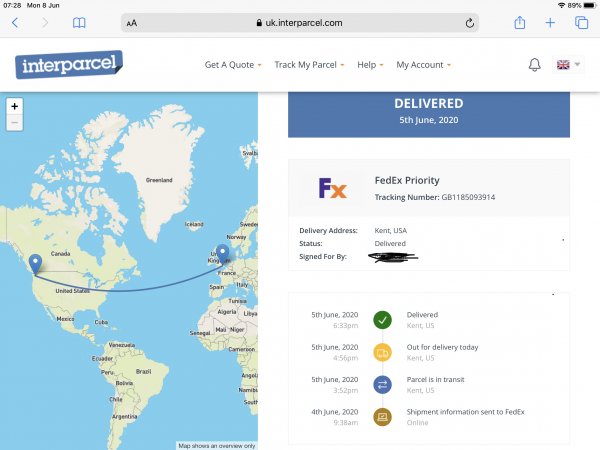Click the Brazil label on the map
Screen dimensions: 600x450
tap(143, 372)
